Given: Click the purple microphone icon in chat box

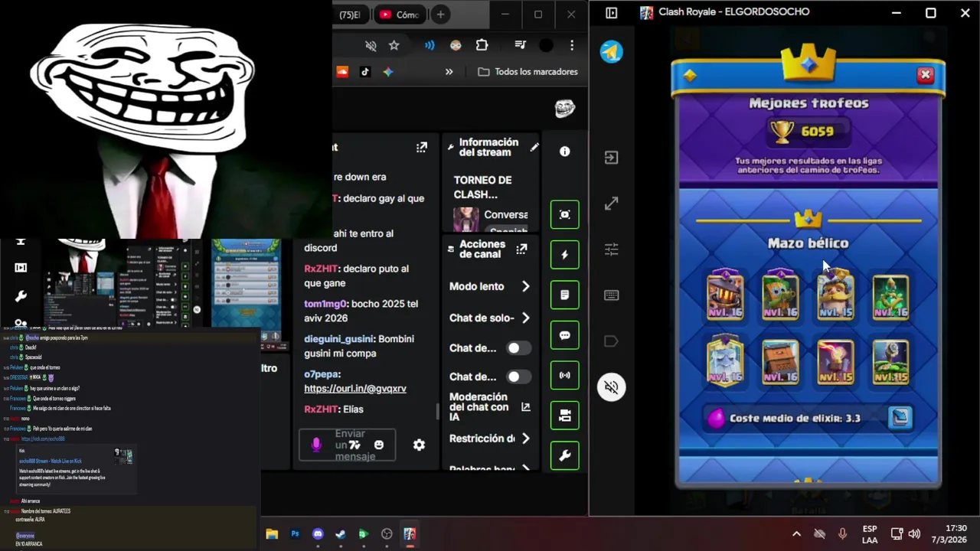Looking at the screenshot, I should pos(316,445).
